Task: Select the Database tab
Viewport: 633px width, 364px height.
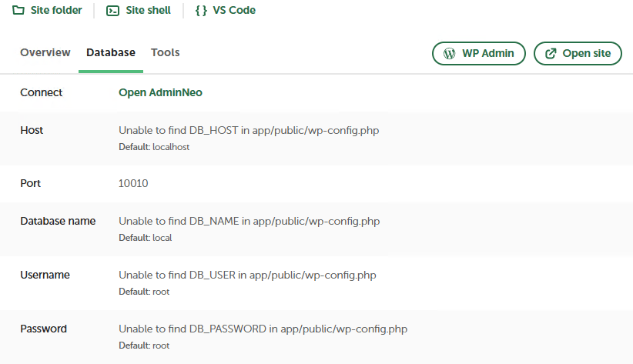Action: tap(111, 53)
